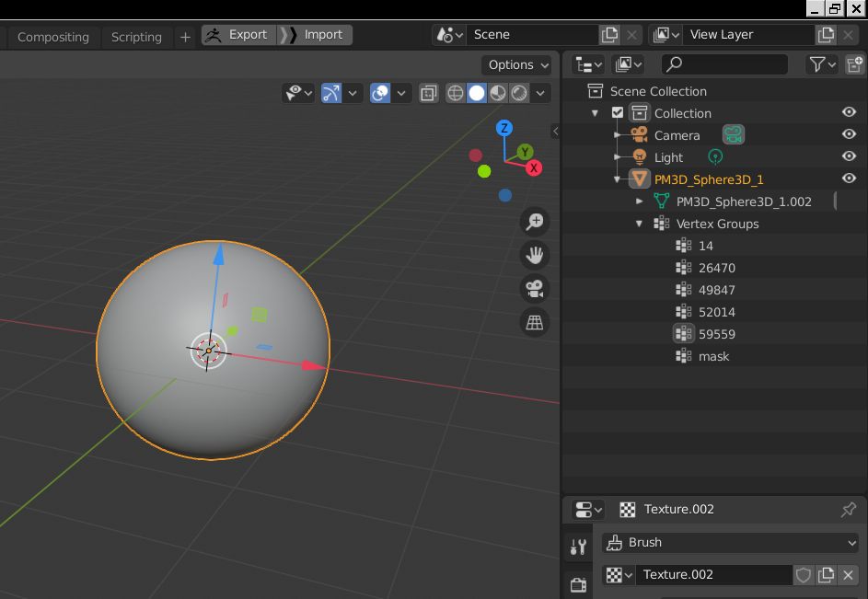Switch to rendered viewport shading
The image size is (868, 599).
519,93
